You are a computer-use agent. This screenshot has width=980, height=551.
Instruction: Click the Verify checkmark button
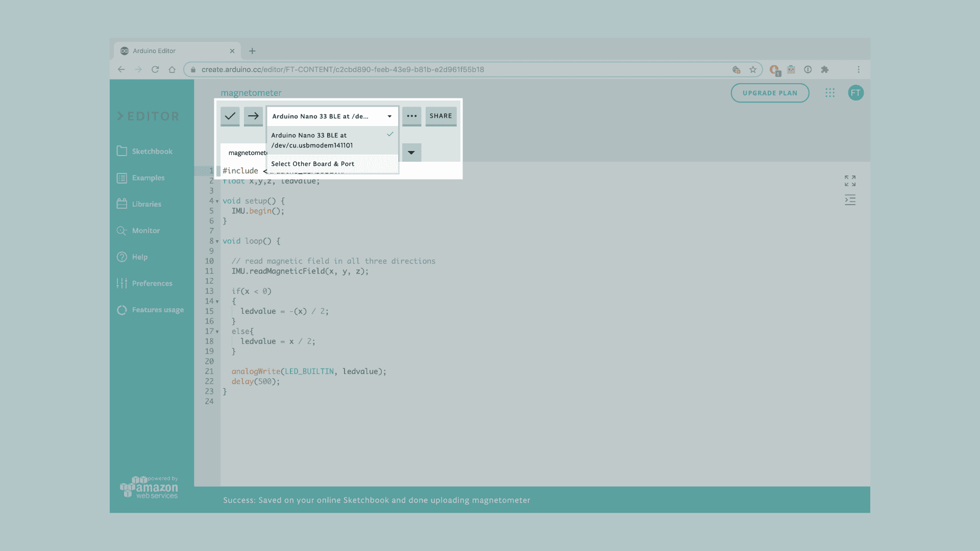[230, 116]
